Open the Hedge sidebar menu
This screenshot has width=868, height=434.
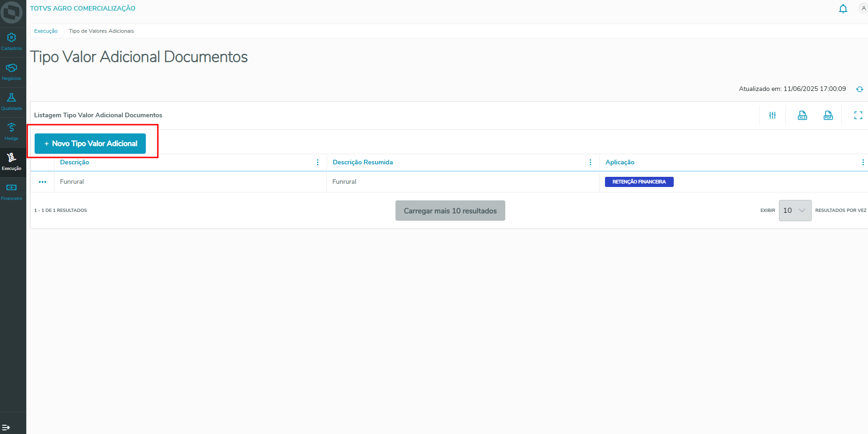pos(12,132)
